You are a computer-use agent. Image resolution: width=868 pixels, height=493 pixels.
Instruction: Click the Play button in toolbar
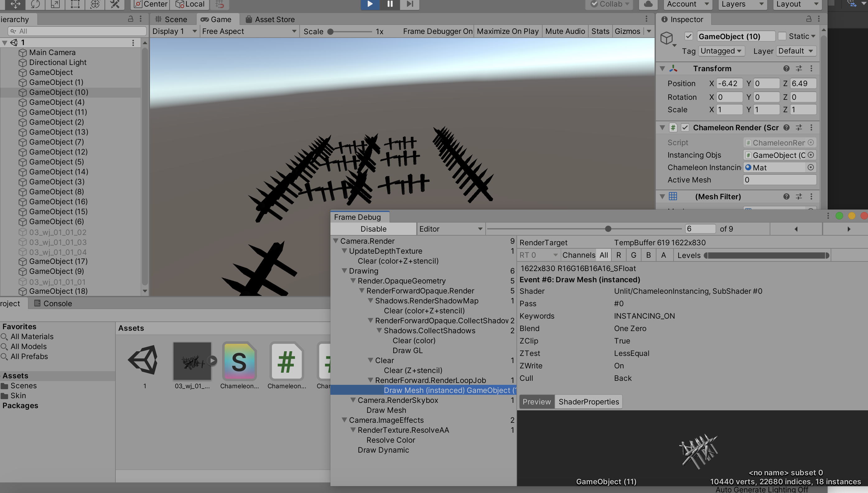click(370, 4)
